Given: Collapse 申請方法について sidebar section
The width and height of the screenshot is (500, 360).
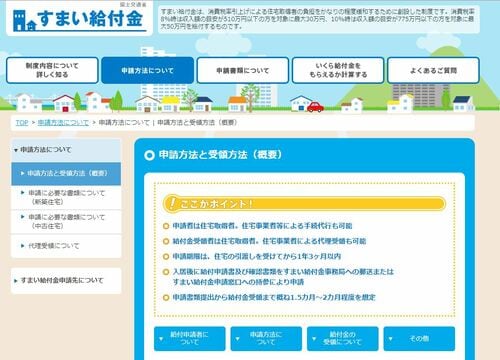Looking at the screenshot, I should (x=66, y=150).
